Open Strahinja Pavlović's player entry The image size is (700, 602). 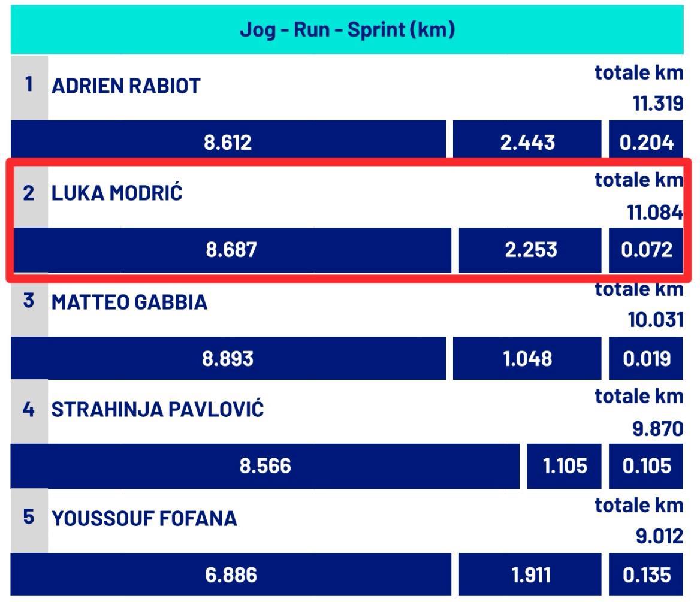click(158, 409)
